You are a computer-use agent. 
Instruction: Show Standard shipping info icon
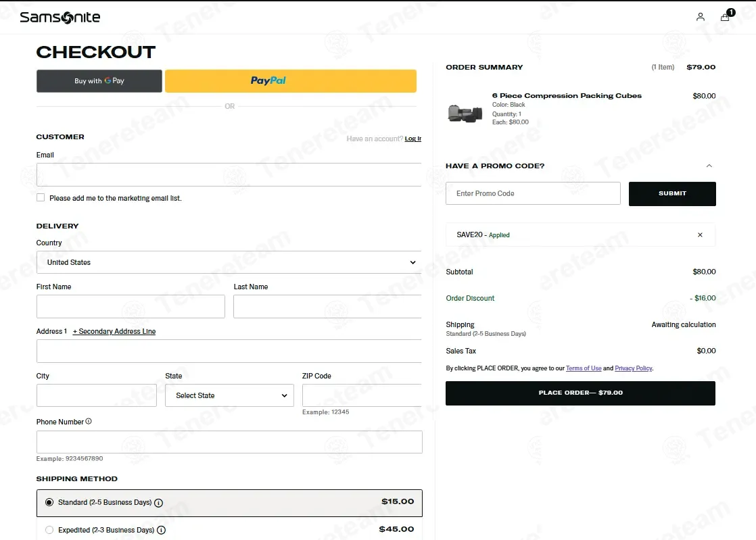[158, 502]
